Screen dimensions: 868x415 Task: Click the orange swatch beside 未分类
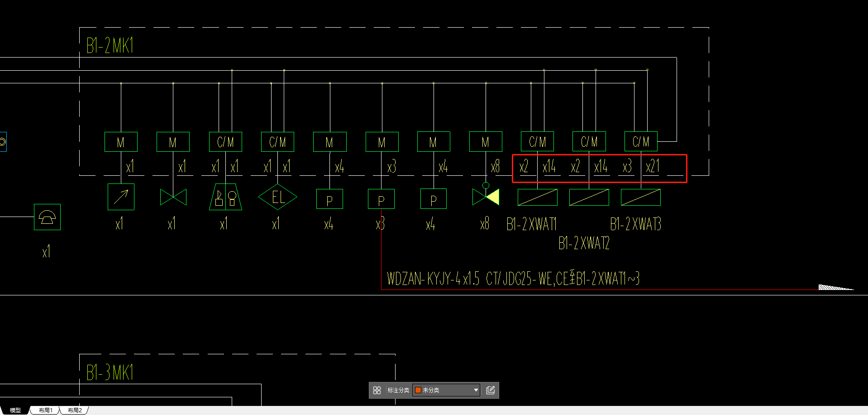(x=418, y=390)
